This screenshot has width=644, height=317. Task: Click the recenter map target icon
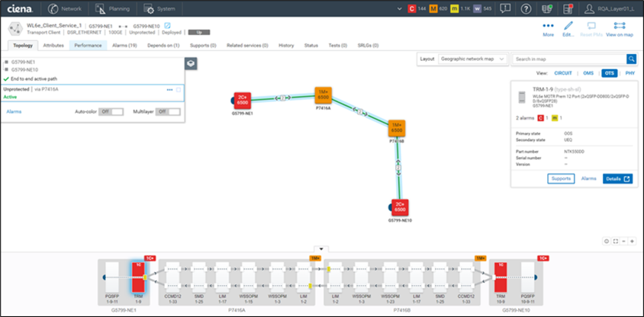[606, 241]
